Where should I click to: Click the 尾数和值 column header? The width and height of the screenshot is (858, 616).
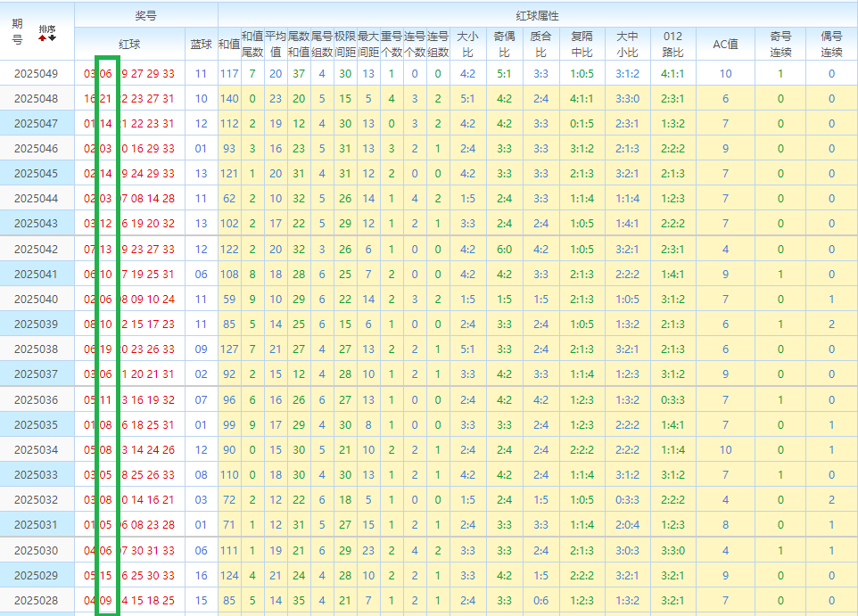point(299,45)
